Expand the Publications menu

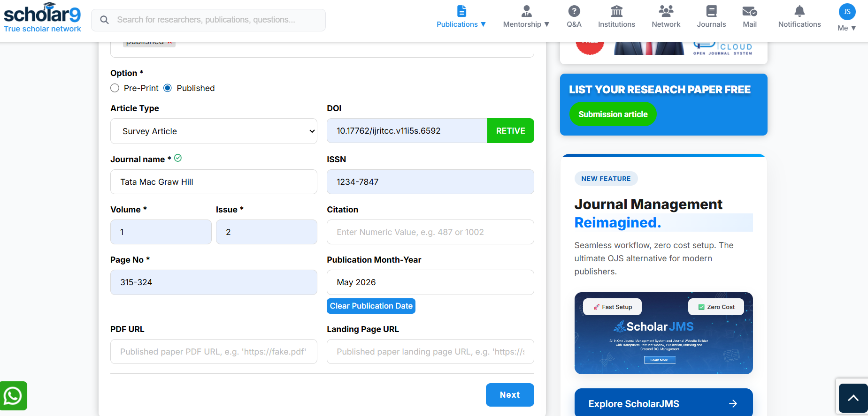(x=461, y=17)
